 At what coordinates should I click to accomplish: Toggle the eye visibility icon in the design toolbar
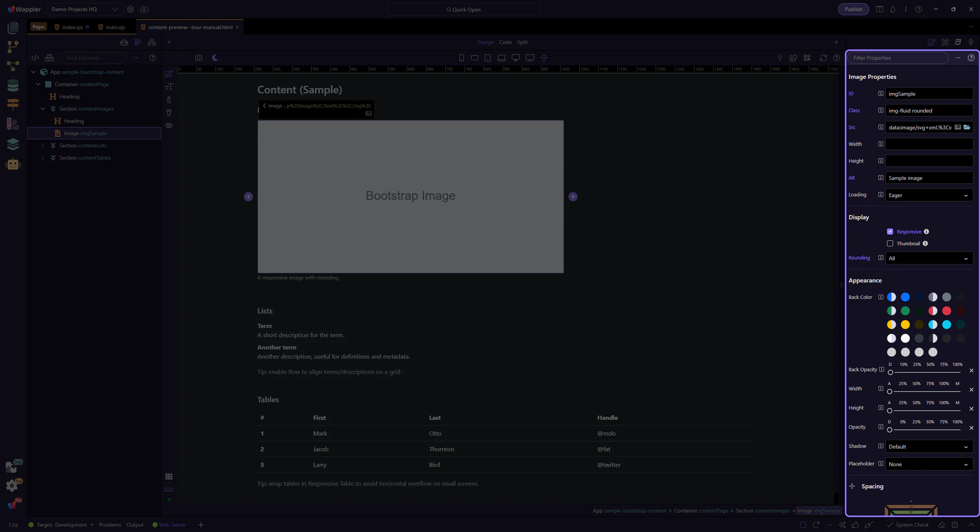(169, 126)
